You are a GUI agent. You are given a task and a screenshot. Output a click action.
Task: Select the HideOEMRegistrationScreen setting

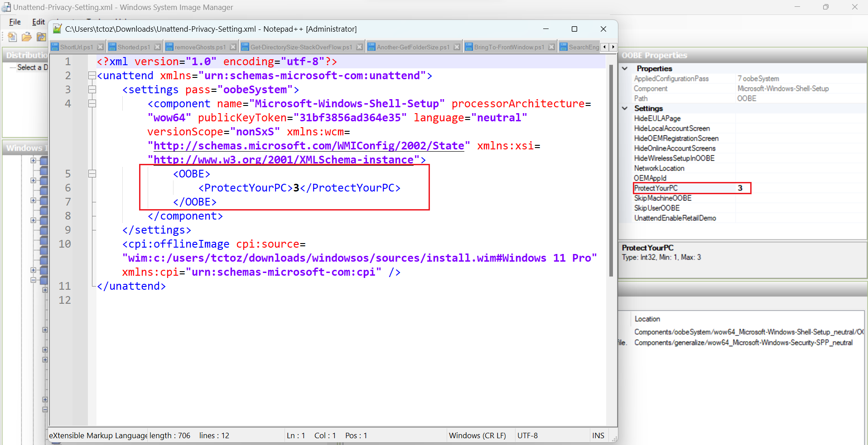(x=676, y=138)
